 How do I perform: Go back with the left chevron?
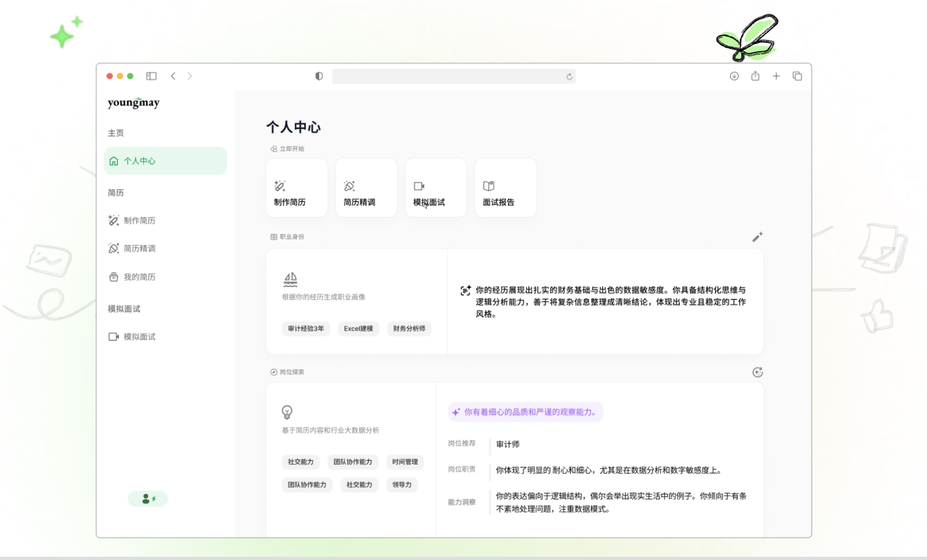point(173,76)
